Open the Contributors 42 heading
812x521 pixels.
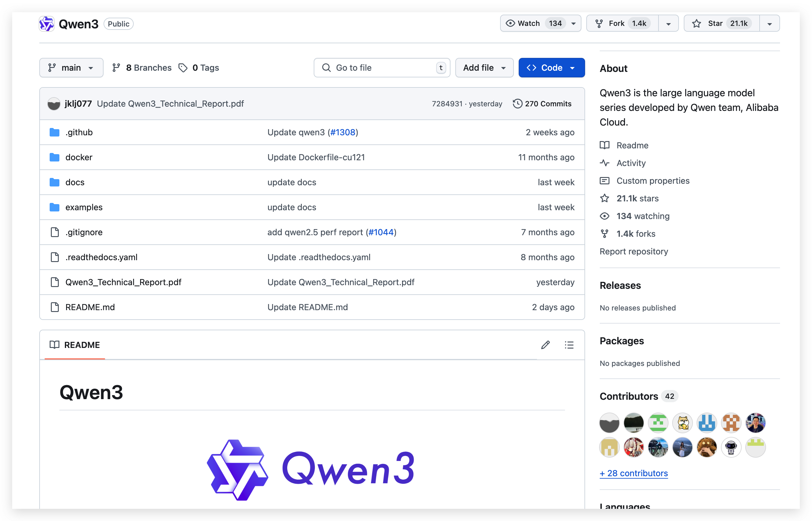(x=638, y=396)
